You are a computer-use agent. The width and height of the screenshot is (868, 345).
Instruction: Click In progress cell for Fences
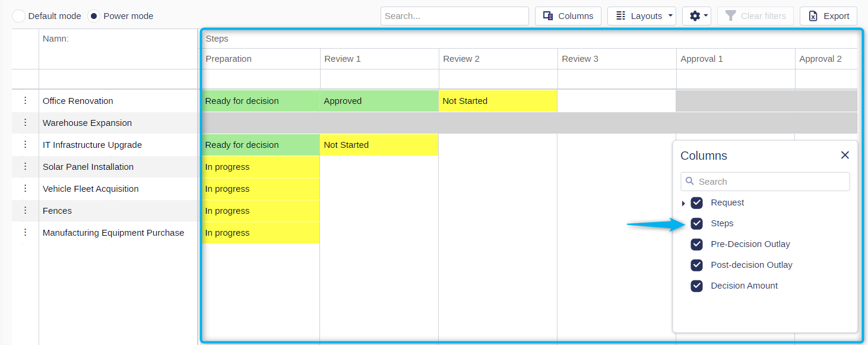coord(261,211)
